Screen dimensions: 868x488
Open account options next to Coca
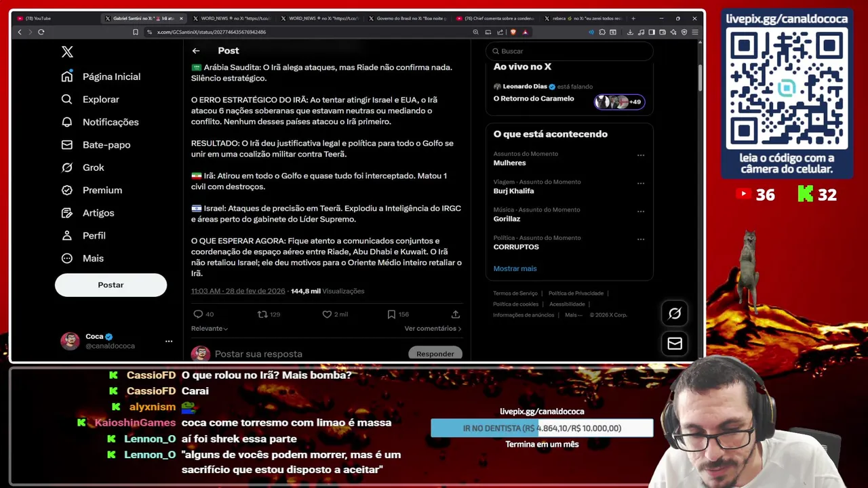[x=169, y=341]
